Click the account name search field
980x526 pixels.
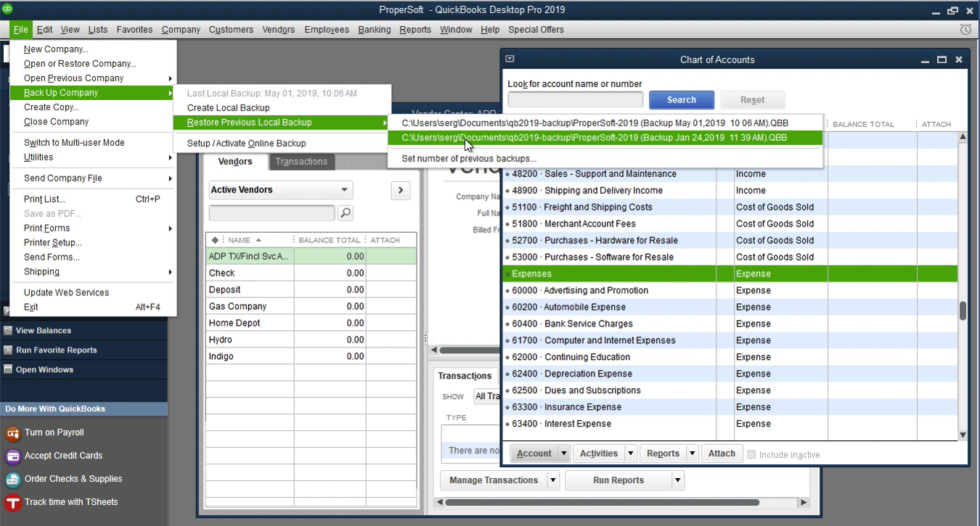coord(576,100)
